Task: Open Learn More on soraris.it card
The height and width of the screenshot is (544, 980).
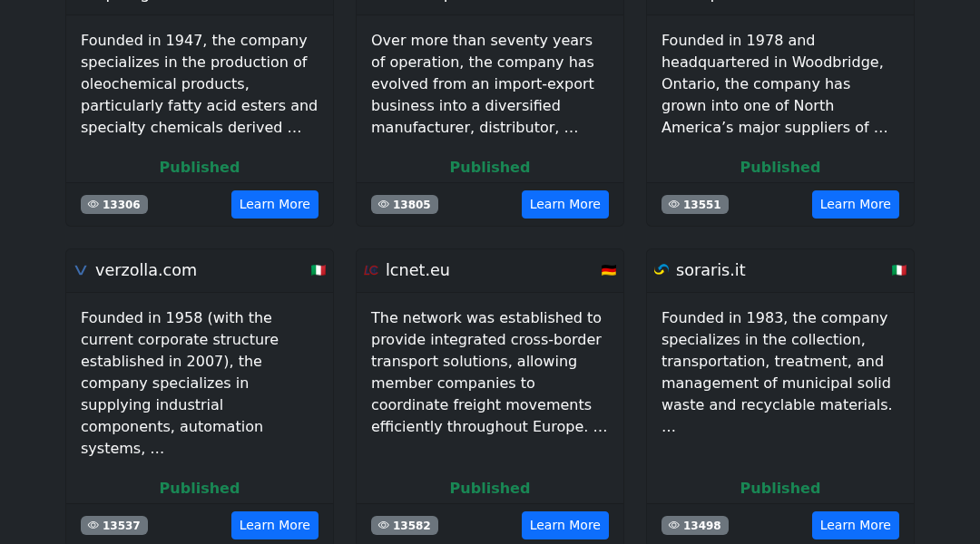Action: (x=855, y=525)
